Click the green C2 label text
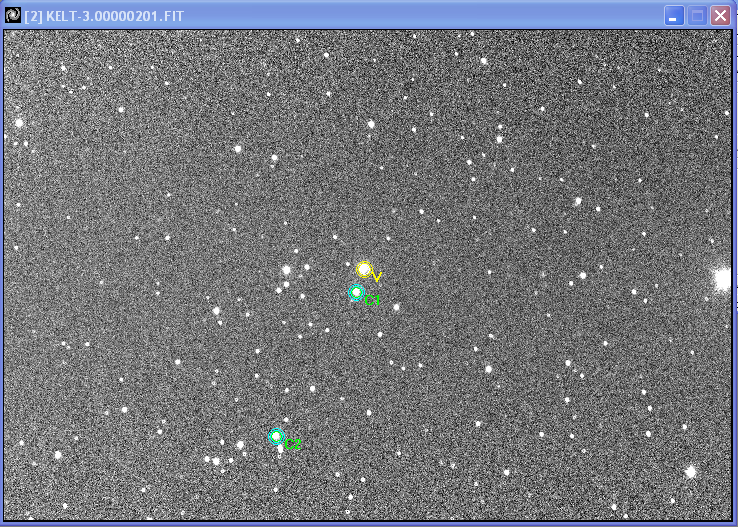The width and height of the screenshot is (738, 527). pyautogui.click(x=293, y=444)
